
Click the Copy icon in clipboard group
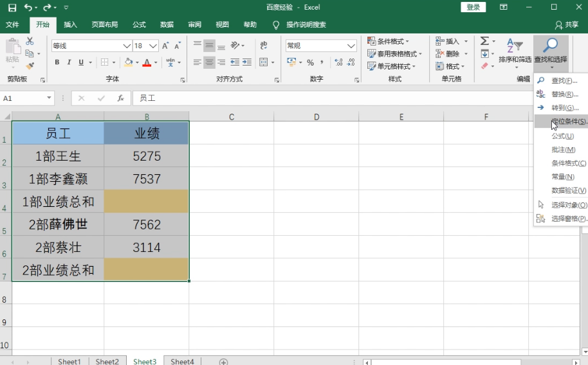30,53
